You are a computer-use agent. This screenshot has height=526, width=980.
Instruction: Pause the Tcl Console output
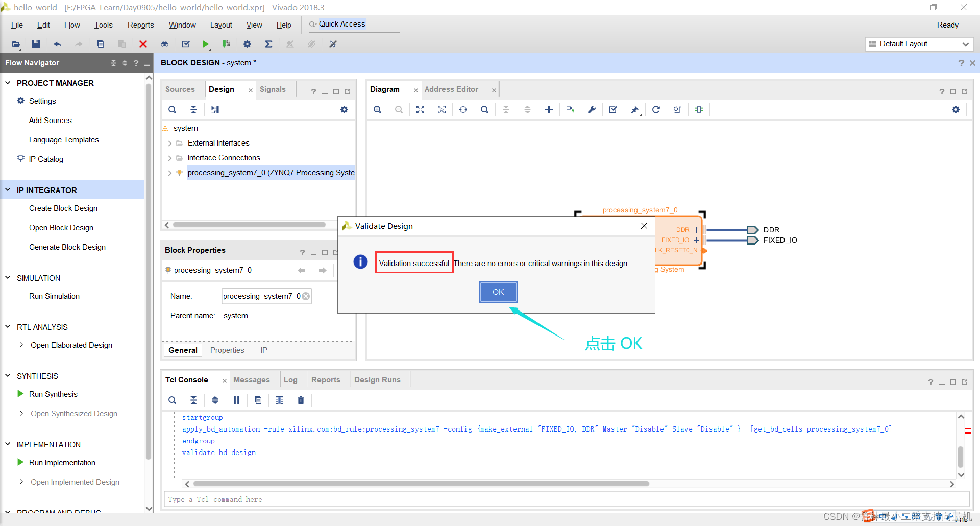tap(236, 400)
